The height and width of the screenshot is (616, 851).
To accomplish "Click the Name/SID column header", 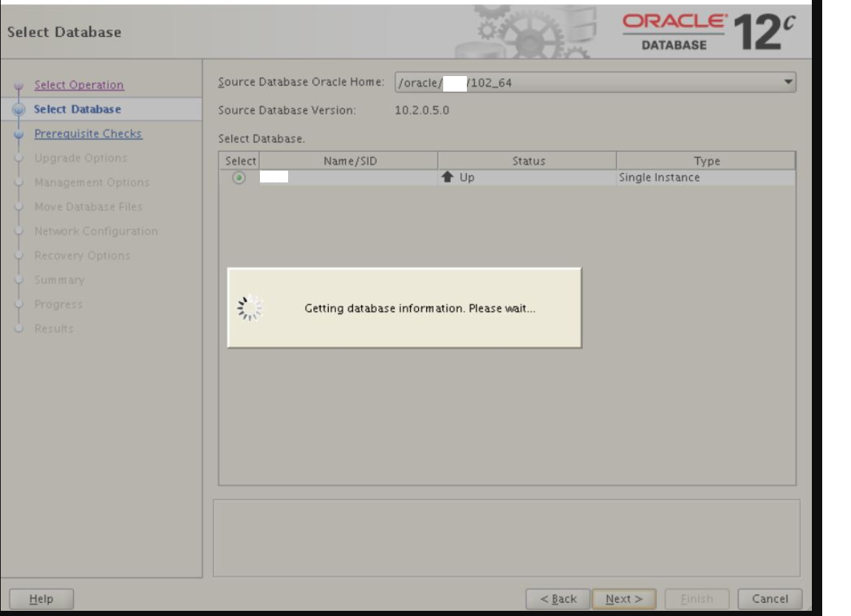I will coord(349,161).
